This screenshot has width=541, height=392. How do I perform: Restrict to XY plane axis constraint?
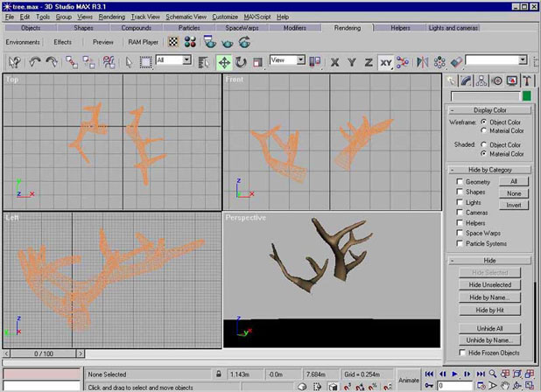pos(386,62)
